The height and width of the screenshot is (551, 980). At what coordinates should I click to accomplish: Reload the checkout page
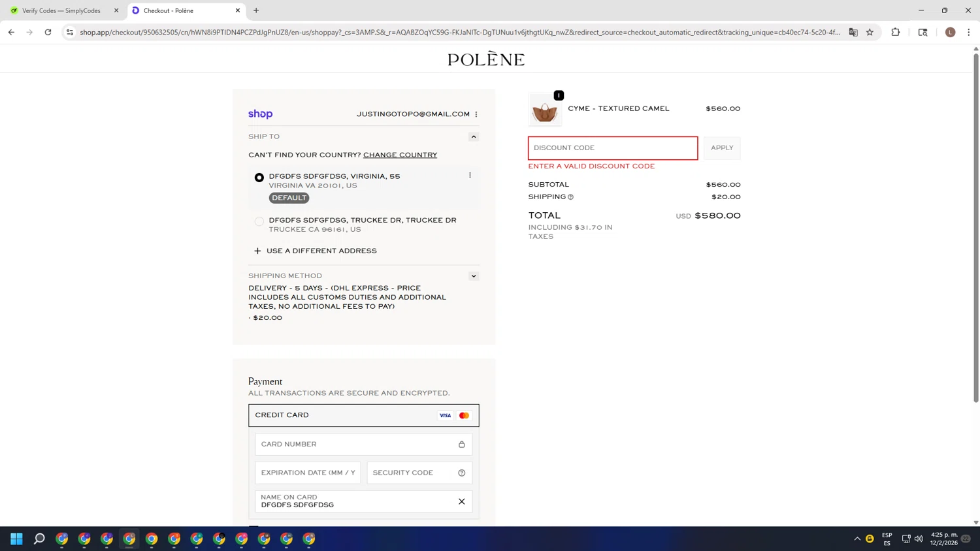pos(48,32)
